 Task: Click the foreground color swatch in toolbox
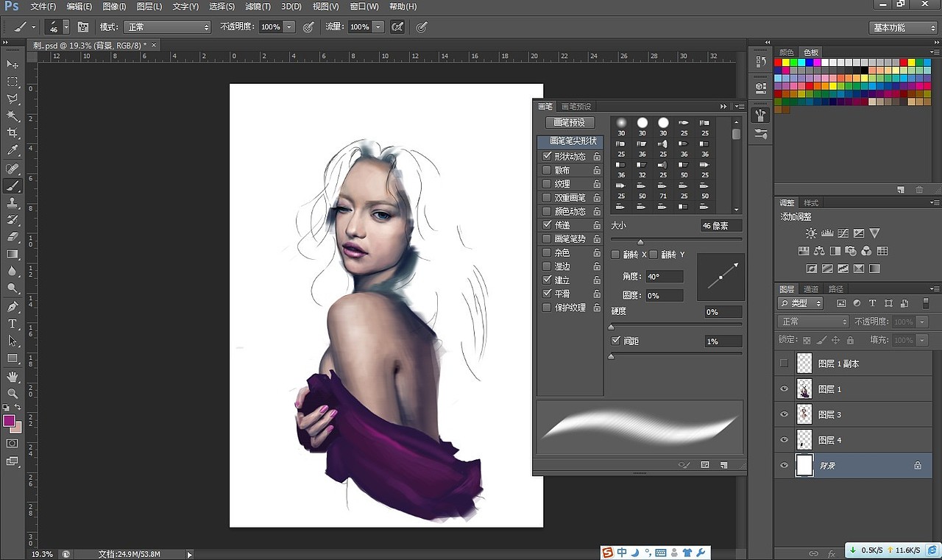9,421
